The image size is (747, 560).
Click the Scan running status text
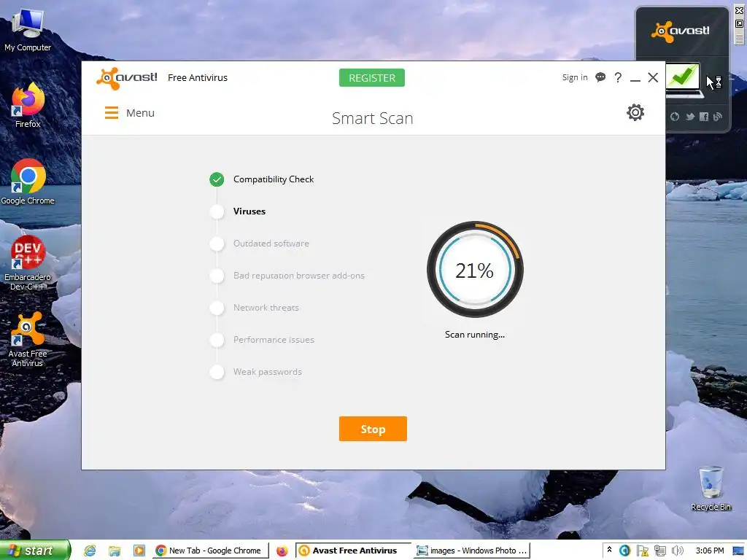click(x=474, y=334)
